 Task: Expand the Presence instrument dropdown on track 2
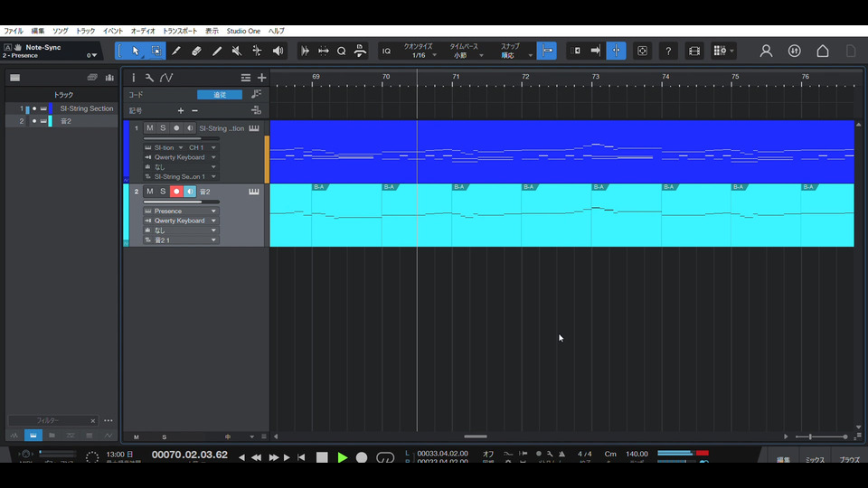[x=213, y=211]
